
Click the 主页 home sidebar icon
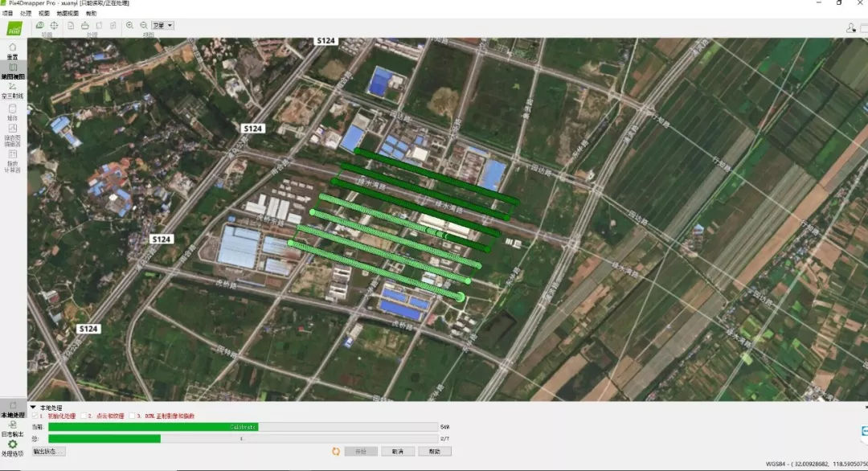pyautogui.click(x=13, y=50)
